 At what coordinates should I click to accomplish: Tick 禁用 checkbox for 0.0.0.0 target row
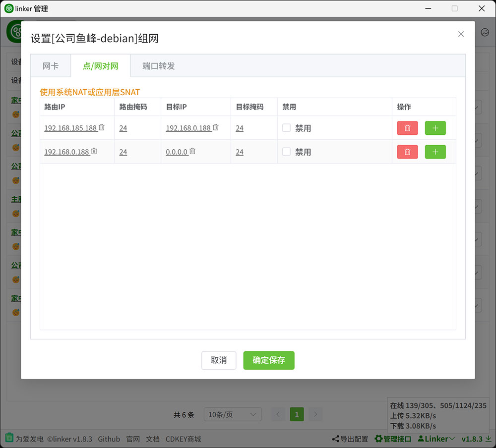coord(286,152)
